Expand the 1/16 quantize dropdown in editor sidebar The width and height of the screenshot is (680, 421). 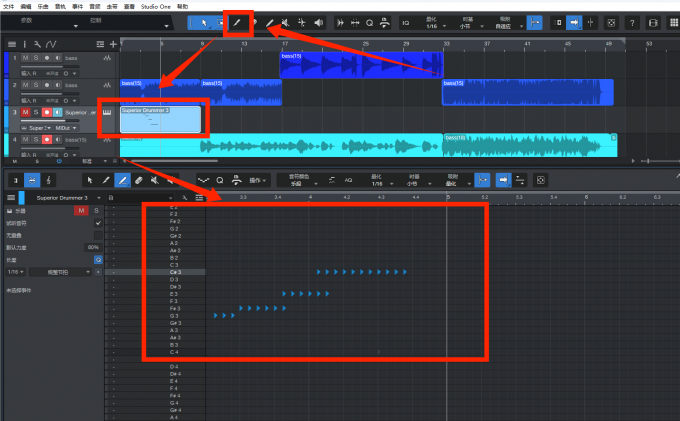(x=15, y=270)
